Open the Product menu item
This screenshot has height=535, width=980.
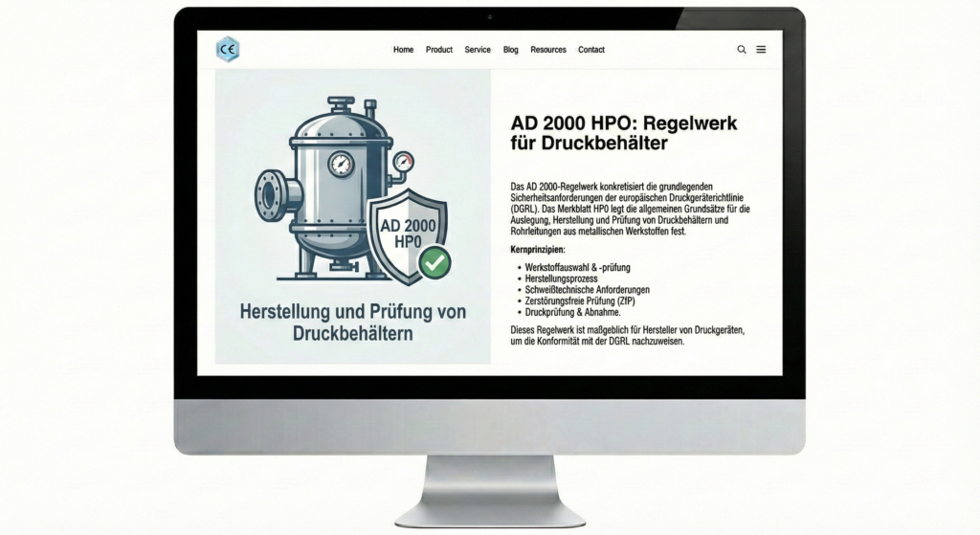[x=439, y=50]
